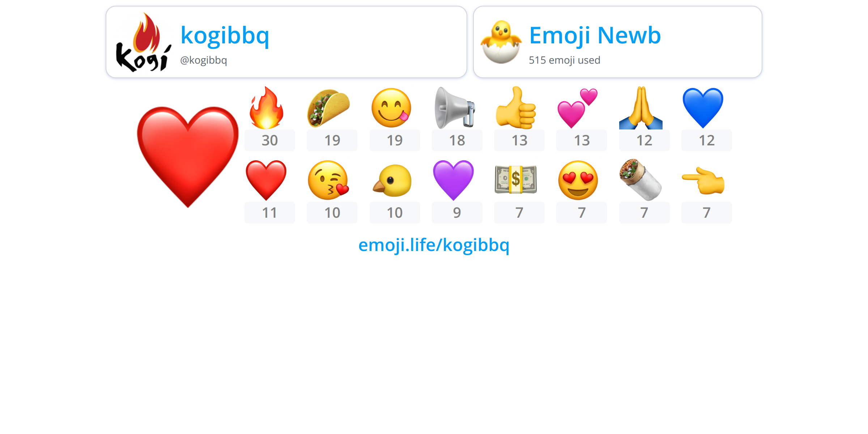Click the Emoji Newb rank title
868x434 pixels.
pyautogui.click(x=595, y=35)
